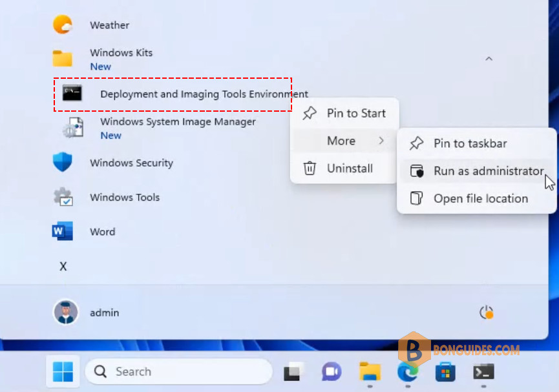
Task: Open the Weather app icon
Action: [63, 25]
